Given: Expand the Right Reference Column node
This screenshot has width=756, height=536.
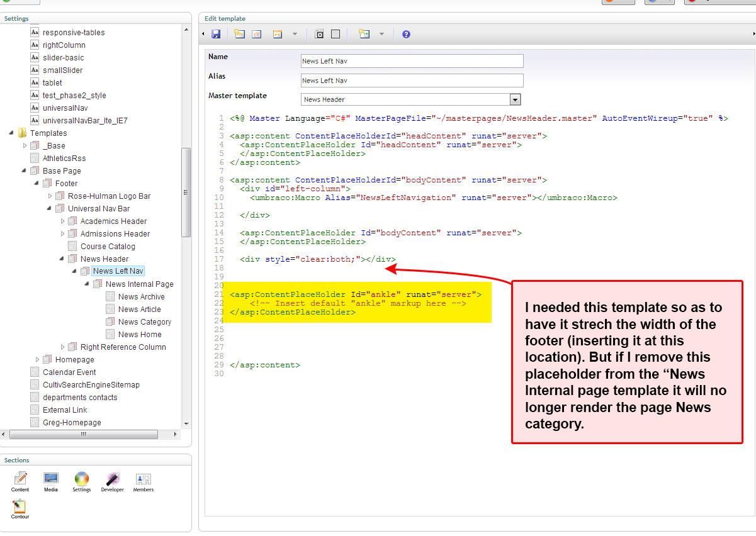Looking at the screenshot, I should [x=62, y=347].
